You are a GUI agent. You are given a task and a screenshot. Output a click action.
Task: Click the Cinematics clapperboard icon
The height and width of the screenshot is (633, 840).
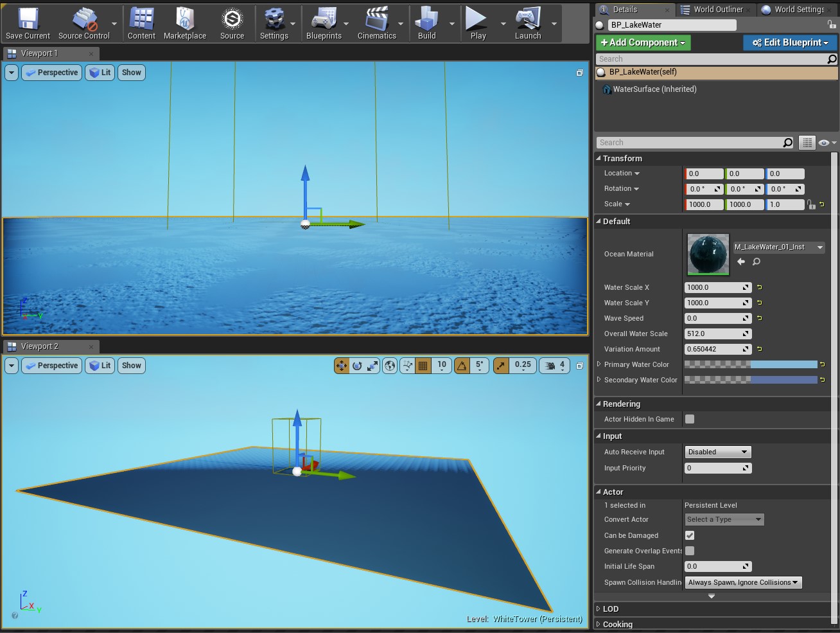tap(377, 19)
